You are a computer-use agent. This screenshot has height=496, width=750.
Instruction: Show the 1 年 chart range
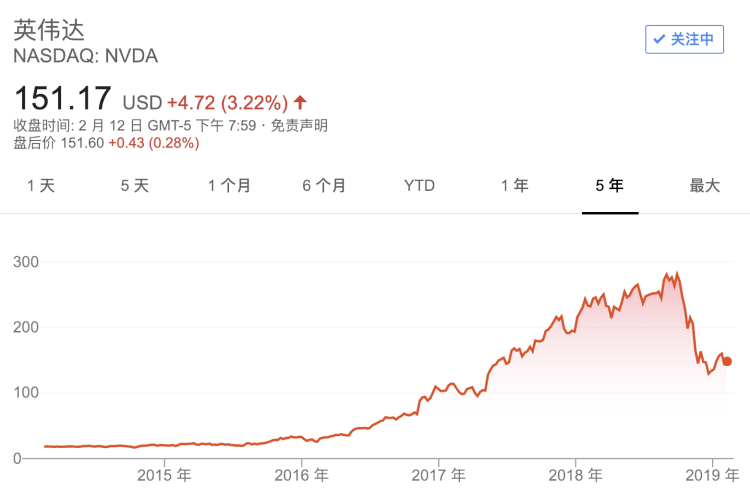(x=515, y=186)
